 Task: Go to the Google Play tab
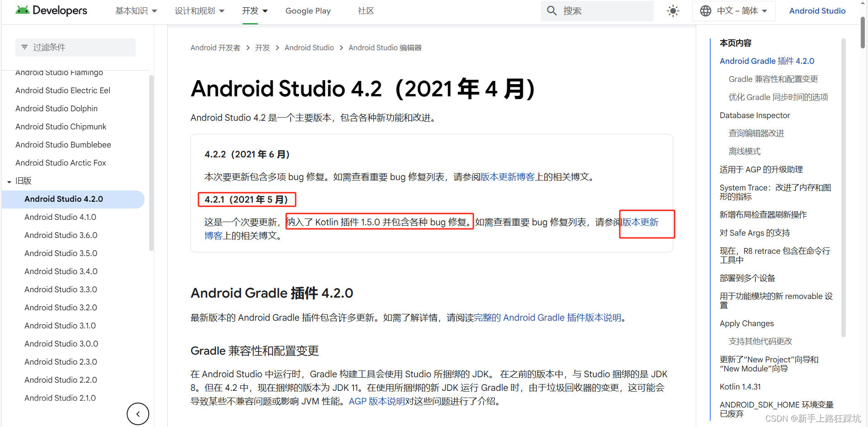coord(308,11)
